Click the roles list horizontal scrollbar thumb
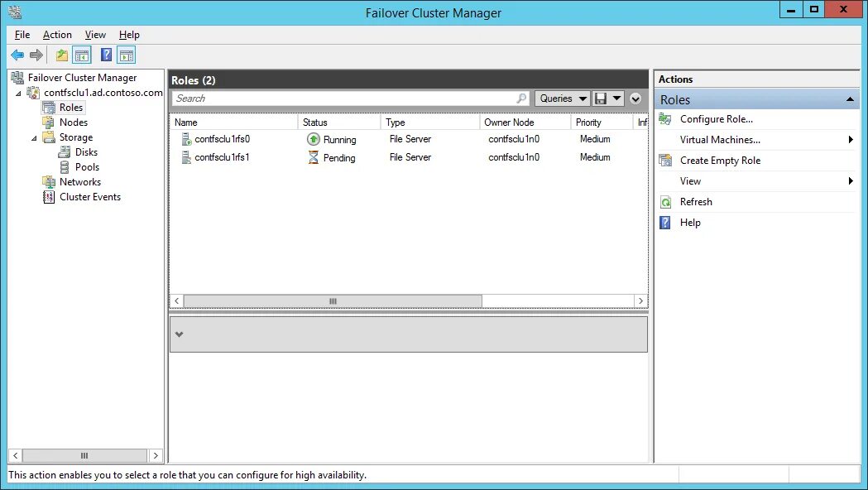The width and height of the screenshot is (868, 490). (333, 301)
